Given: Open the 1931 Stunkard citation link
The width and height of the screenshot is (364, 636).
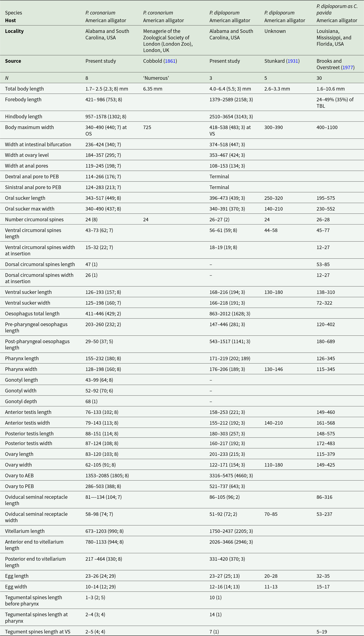Looking at the screenshot, I should (293, 61).
